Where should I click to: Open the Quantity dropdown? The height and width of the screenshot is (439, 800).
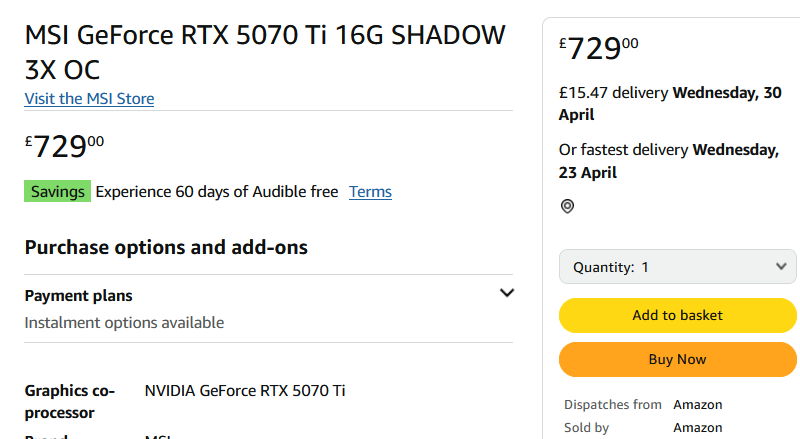tap(678, 267)
